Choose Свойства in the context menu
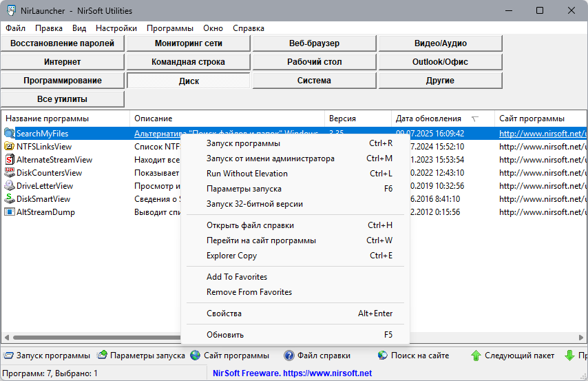 pyautogui.click(x=295, y=313)
